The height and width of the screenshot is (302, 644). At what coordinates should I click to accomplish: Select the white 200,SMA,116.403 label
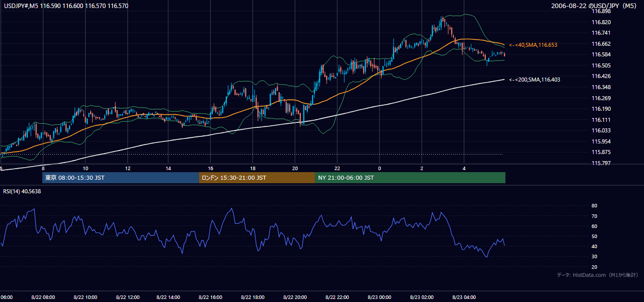tap(535, 80)
